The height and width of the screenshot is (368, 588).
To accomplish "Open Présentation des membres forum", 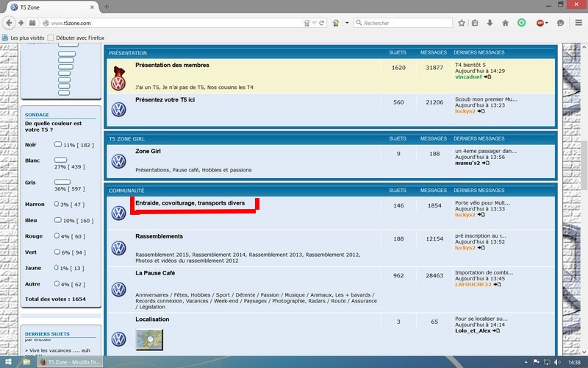I will coord(172,65).
